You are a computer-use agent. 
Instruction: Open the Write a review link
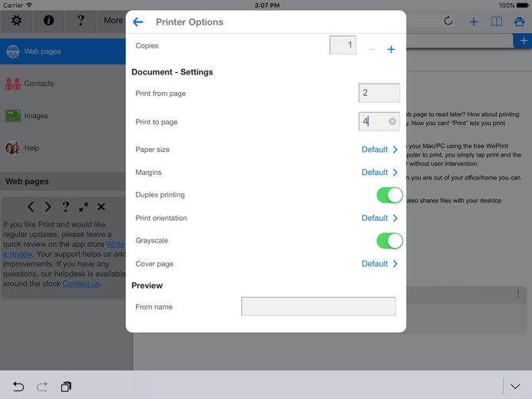pyautogui.click(x=115, y=245)
